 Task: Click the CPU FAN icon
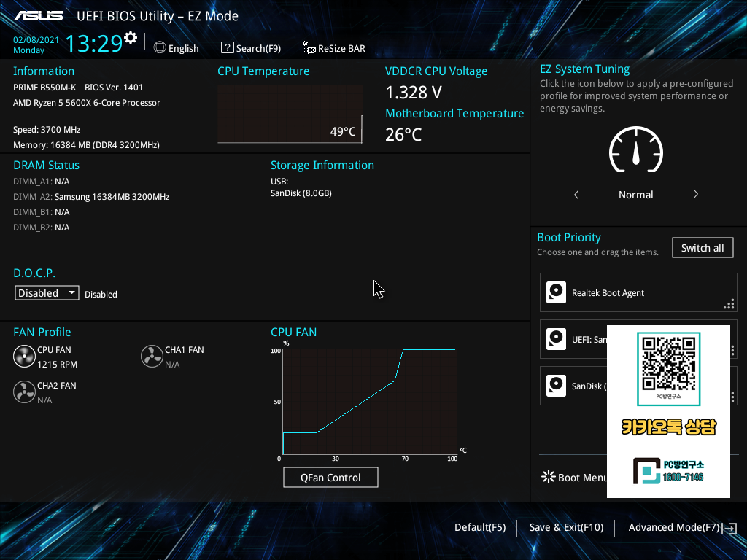(24, 357)
